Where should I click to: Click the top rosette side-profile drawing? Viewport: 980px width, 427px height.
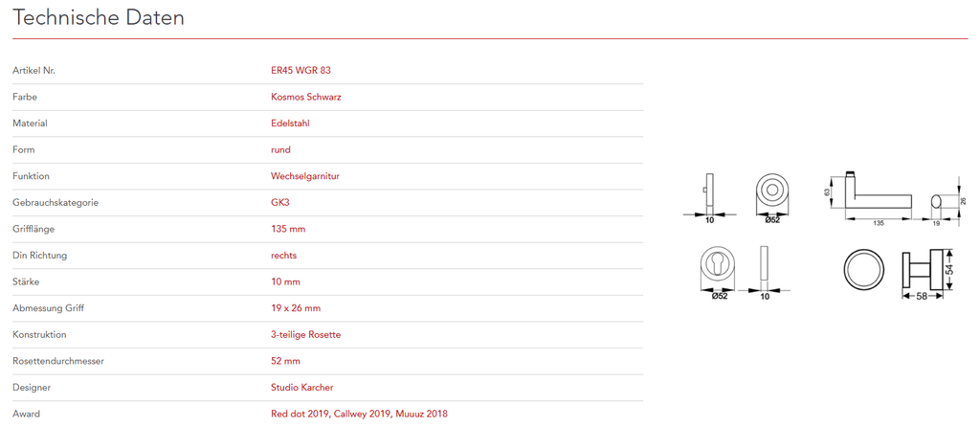[708, 191]
